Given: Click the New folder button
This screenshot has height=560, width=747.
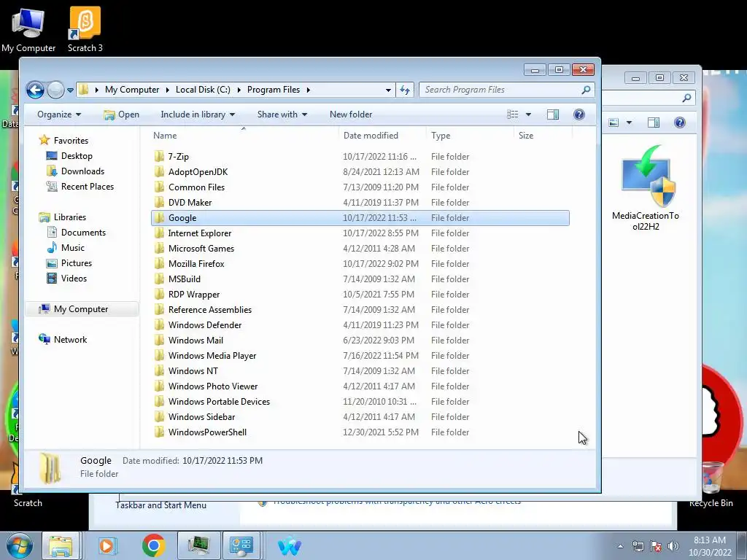Looking at the screenshot, I should click(351, 114).
